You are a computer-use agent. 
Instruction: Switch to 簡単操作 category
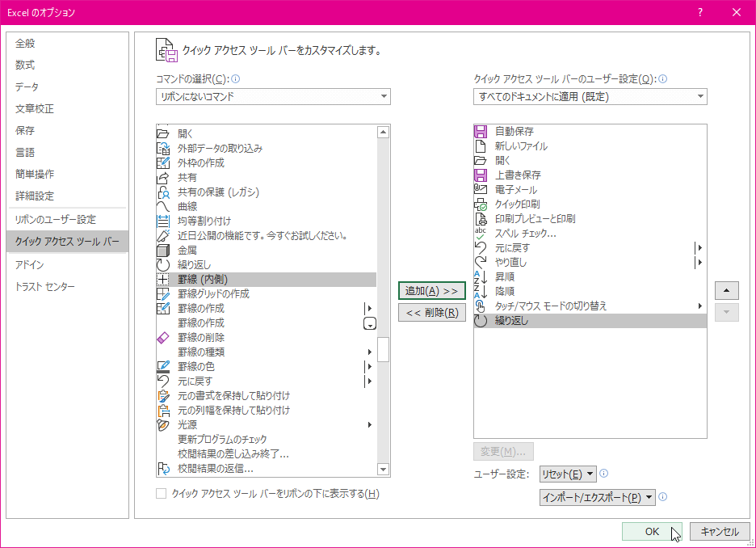pos(34,174)
